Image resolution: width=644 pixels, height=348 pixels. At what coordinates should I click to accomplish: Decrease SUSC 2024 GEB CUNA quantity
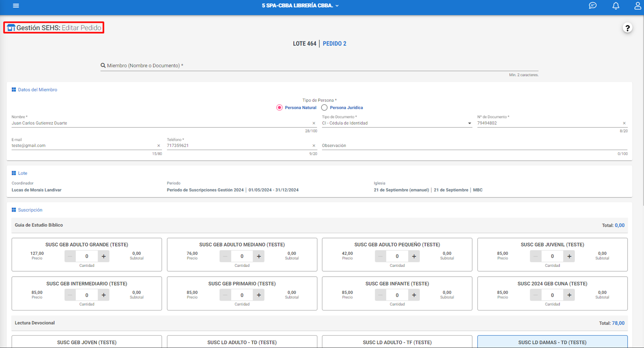click(536, 295)
